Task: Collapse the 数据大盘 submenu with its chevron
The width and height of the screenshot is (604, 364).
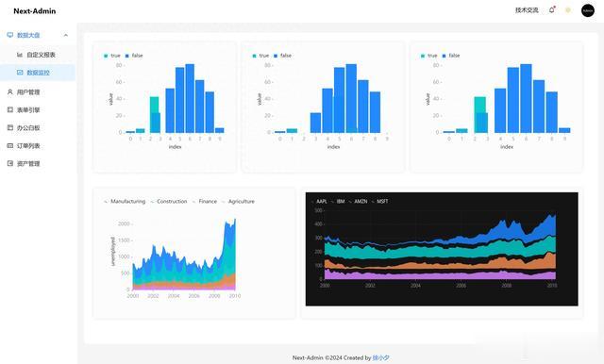Action: [66, 35]
